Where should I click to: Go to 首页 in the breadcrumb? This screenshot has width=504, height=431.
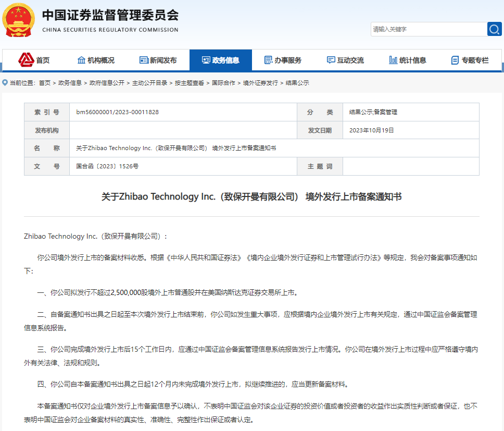[x=45, y=83]
